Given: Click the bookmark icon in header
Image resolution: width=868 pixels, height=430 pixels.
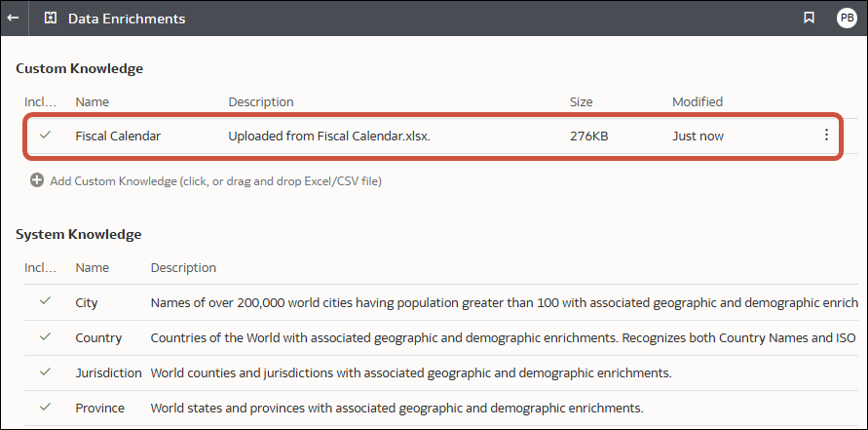Looking at the screenshot, I should click(809, 19).
